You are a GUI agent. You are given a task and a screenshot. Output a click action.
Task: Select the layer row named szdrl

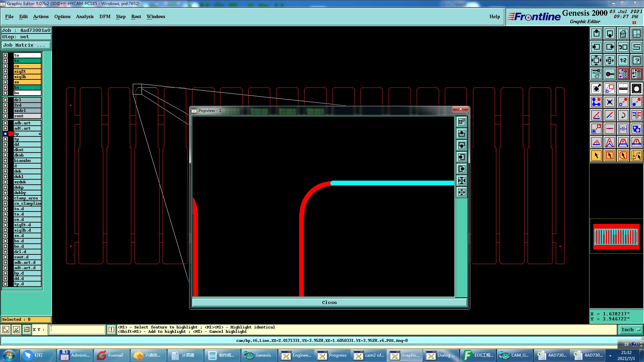point(27,111)
